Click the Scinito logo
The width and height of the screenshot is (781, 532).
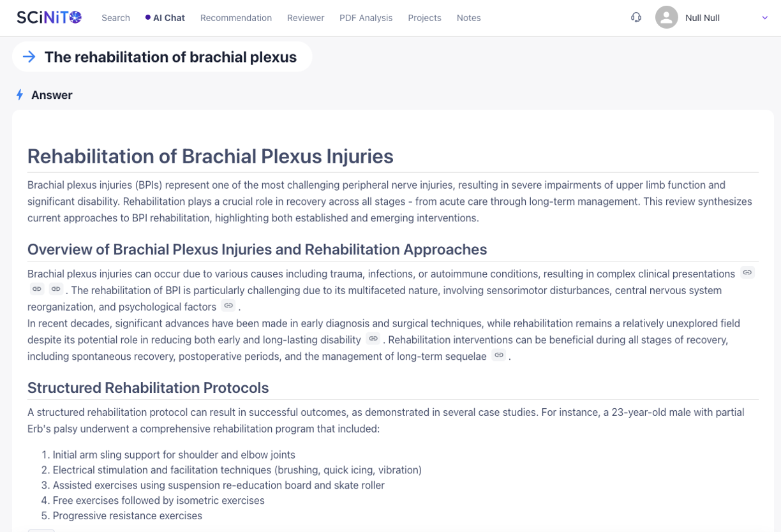[x=49, y=17]
